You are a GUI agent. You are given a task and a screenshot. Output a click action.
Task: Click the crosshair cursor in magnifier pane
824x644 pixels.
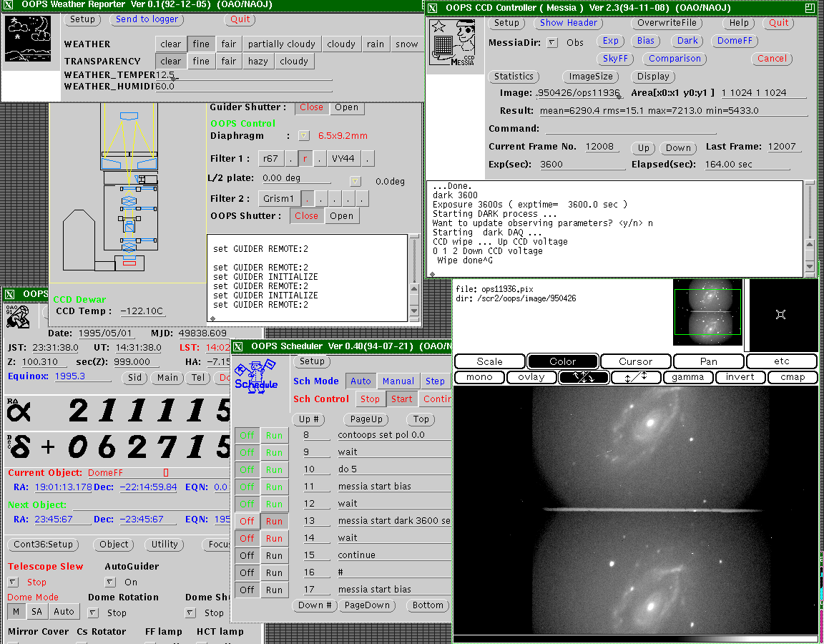[x=781, y=314]
